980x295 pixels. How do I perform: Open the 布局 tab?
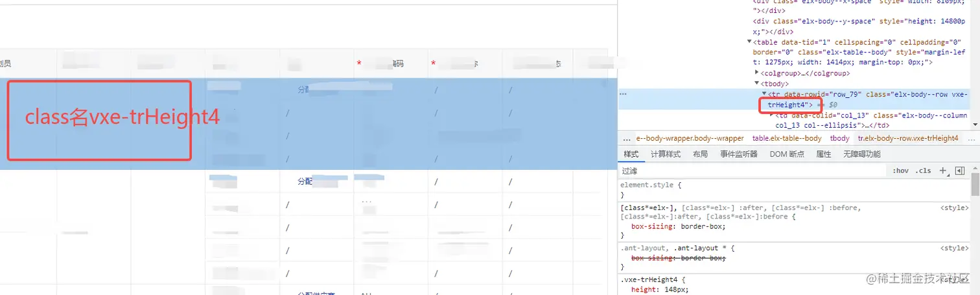pos(700,154)
